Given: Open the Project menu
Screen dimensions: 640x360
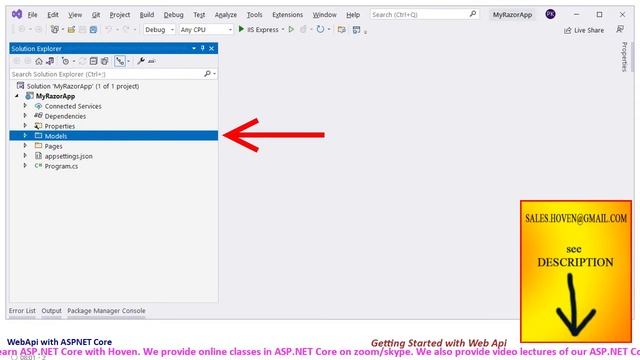Looking at the screenshot, I should click(120, 15).
